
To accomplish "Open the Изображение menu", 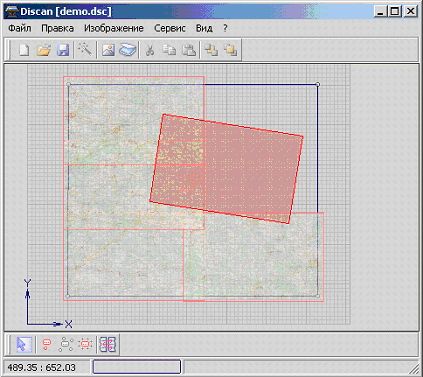I will (114, 28).
